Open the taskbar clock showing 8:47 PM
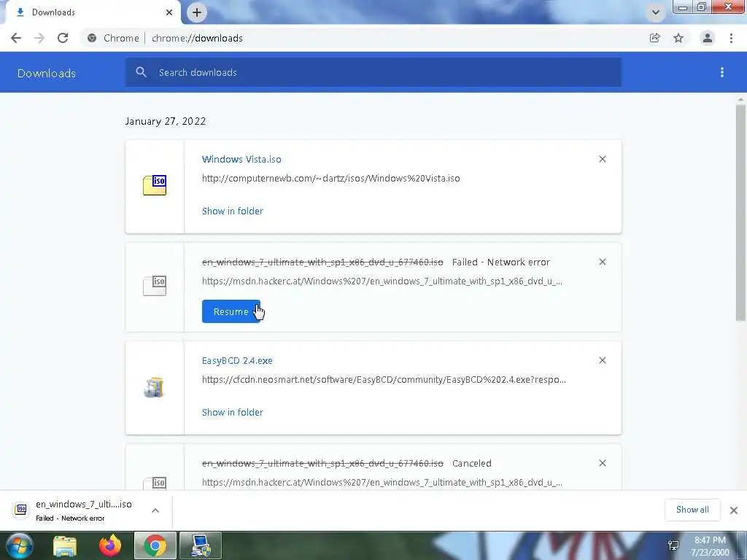 [x=710, y=546]
